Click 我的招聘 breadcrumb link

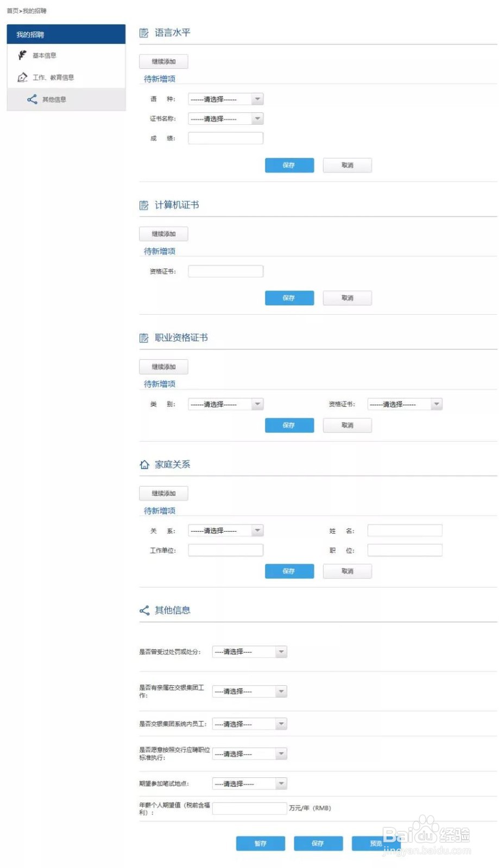pos(35,11)
